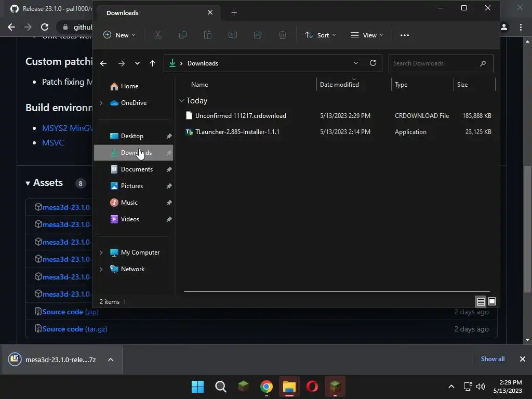Refresh the Downloads folder

(373, 63)
